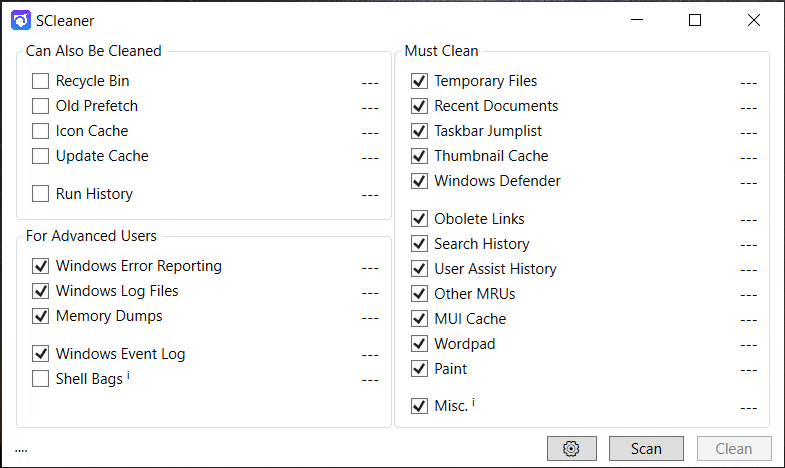Disable the Memory Dumps checkbox
This screenshot has height=468, width=785.
point(40,316)
